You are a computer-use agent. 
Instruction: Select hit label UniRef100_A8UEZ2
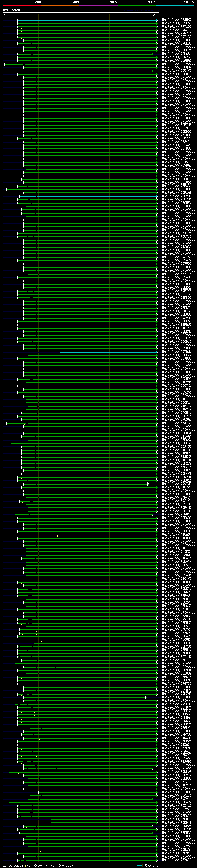176,355
